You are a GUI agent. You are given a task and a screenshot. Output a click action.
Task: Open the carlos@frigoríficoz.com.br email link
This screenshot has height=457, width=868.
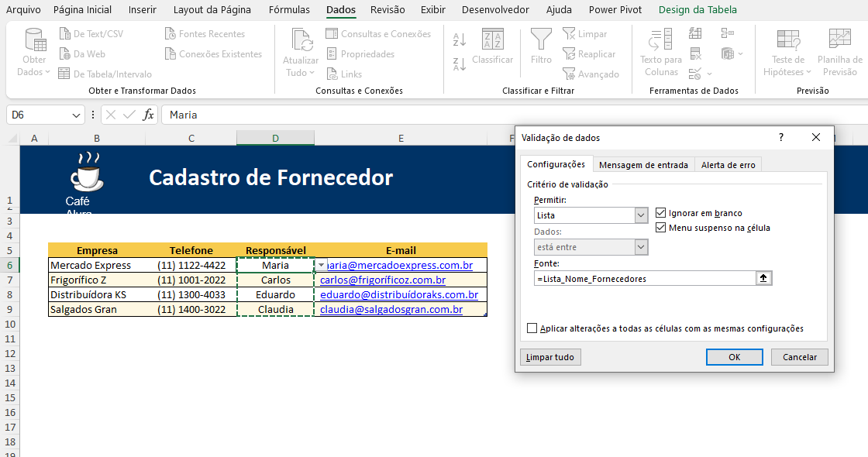383,280
